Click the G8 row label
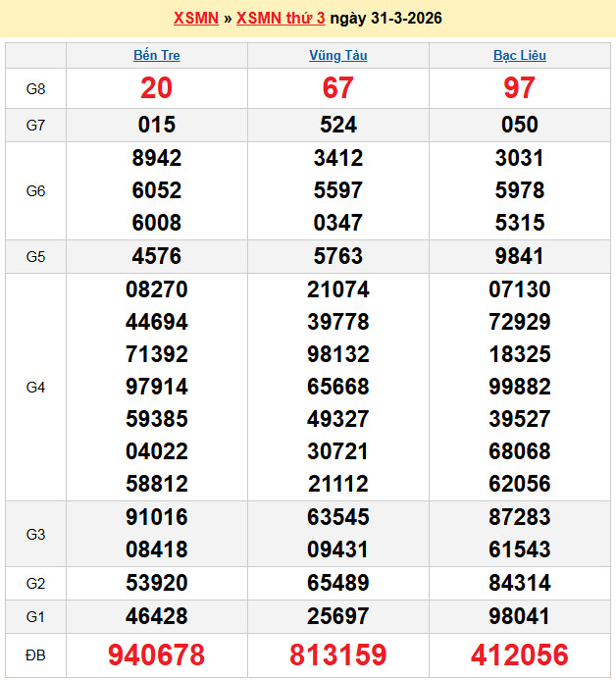616x680 pixels. [35, 89]
